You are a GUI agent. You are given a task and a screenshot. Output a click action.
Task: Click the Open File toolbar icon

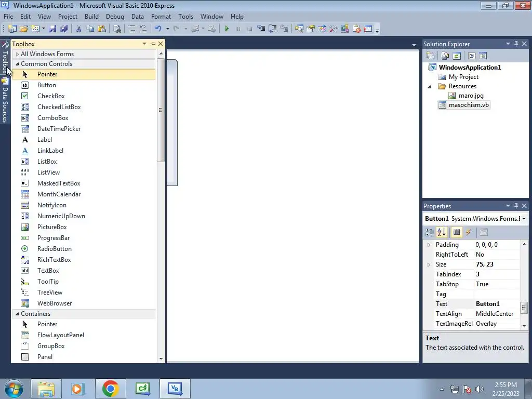24,29
